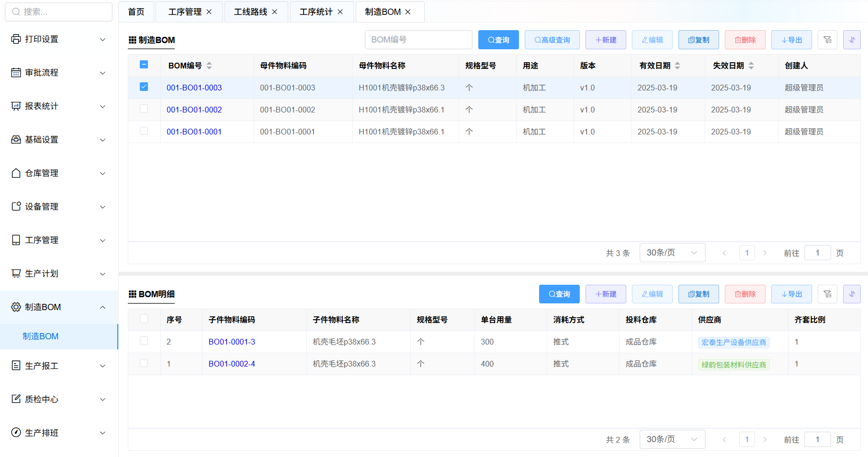Collapse the 制造BOM menu chevron
This screenshot has width=868, height=457.
point(102,307)
